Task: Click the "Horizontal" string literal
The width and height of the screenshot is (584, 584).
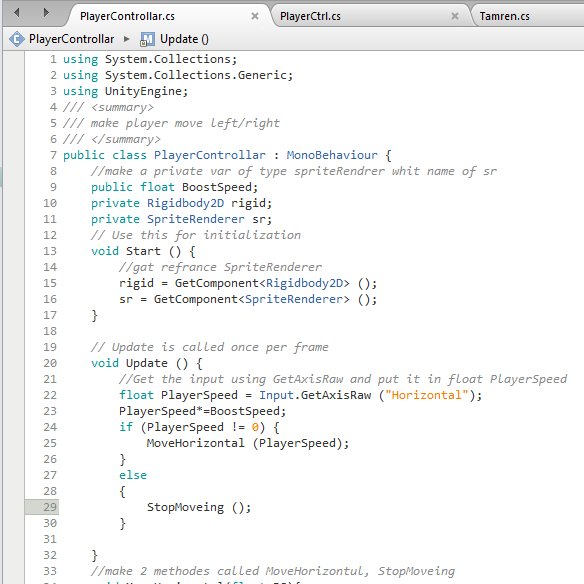Action: (x=426, y=395)
